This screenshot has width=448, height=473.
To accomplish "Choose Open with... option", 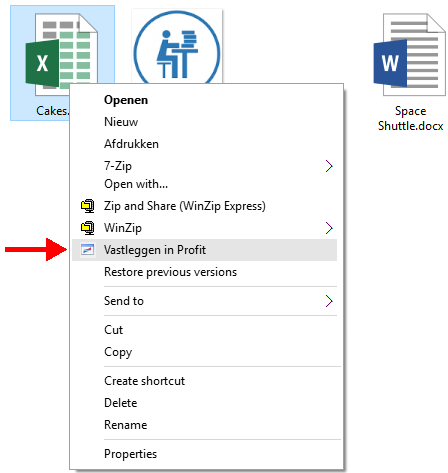I will pos(205,184).
